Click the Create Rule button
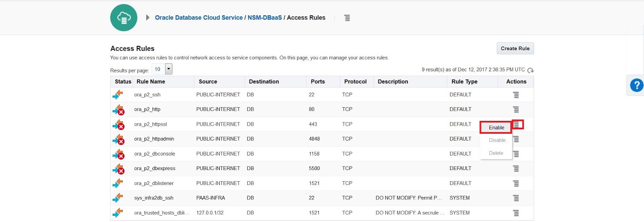 point(515,48)
